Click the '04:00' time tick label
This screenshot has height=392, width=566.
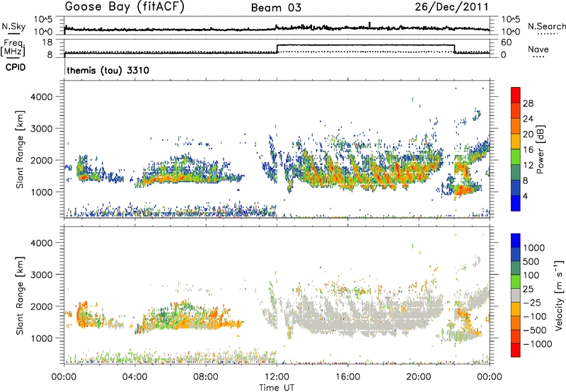click(135, 377)
